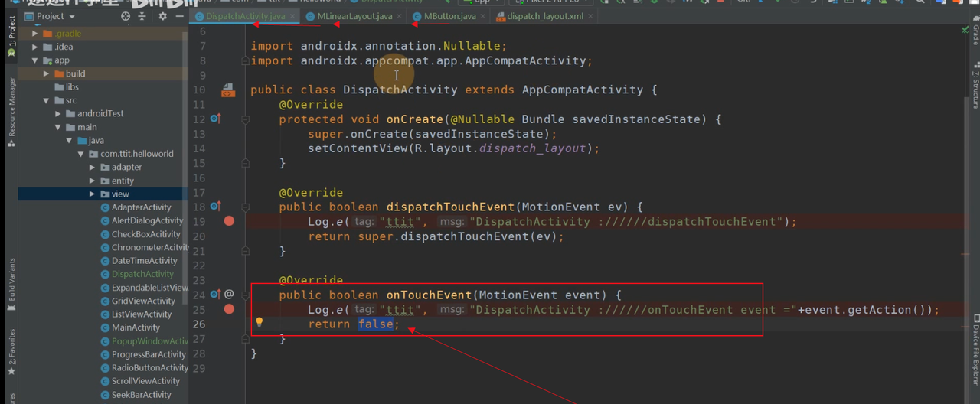Close the MButton.java tab
The height and width of the screenshot is (404, 980).
tap(482, 16)
